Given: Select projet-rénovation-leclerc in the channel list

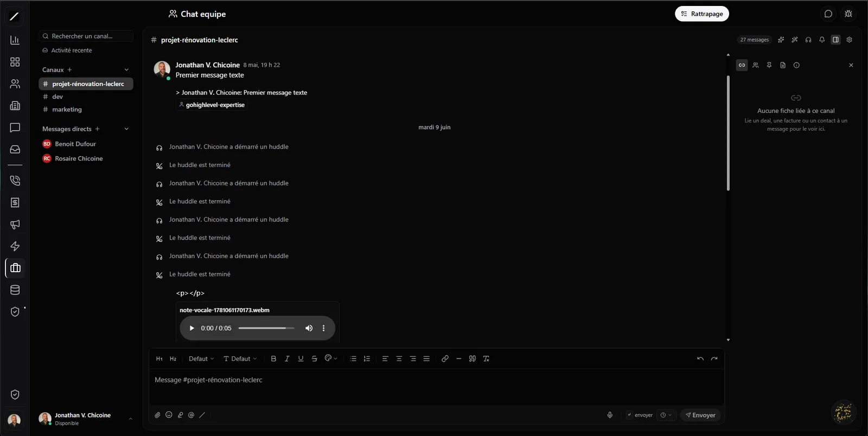Looking at the screenshot, I should [86, 84].
